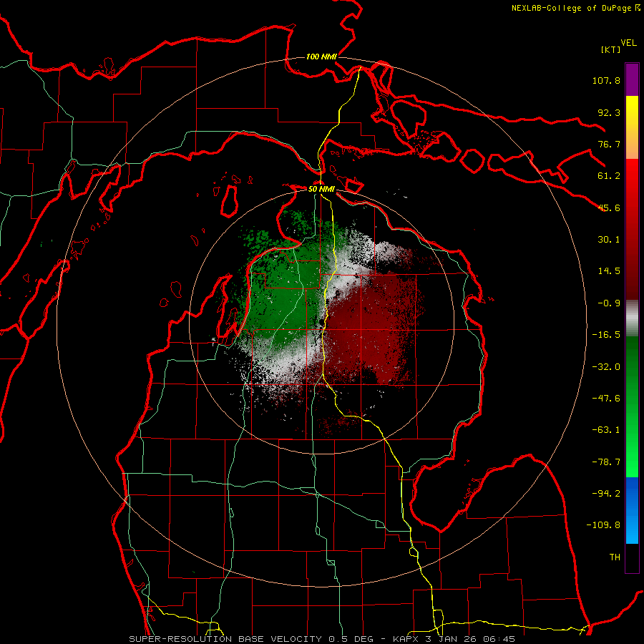Click the -63.1 scale value

[x=606, y=430]
